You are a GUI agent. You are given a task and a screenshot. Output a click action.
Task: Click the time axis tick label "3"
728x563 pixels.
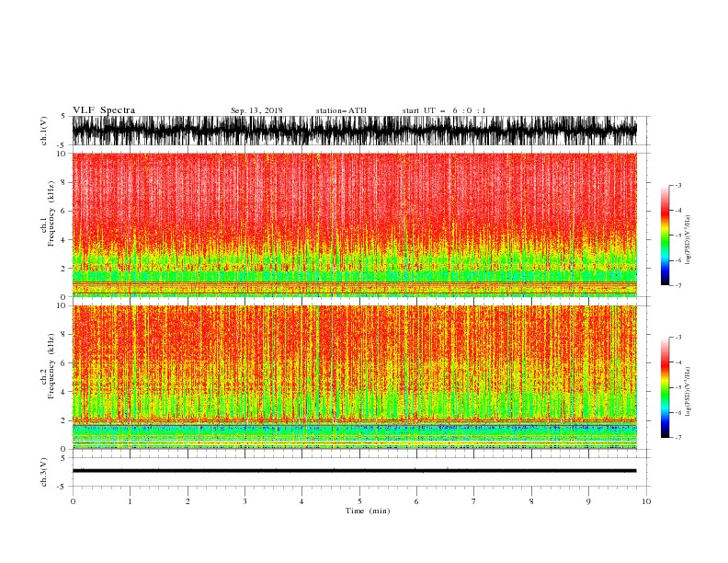click(245, 501)
